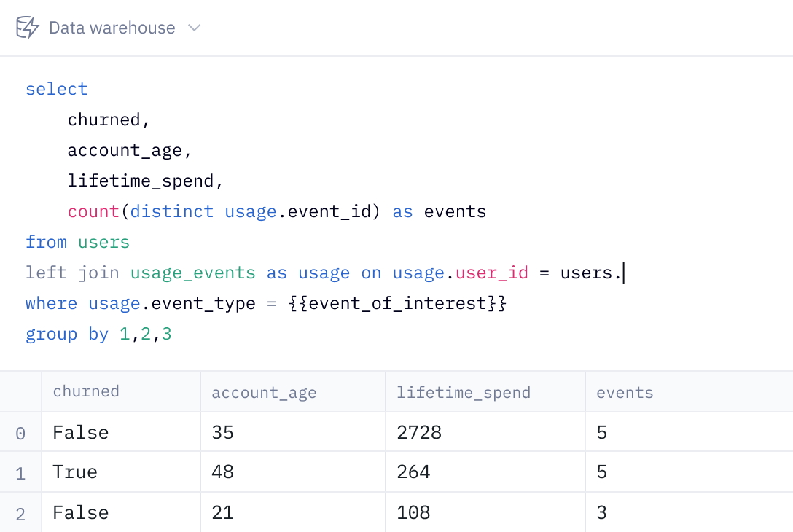
Task: Click the lifetime_spend column header
Action: [463, 393]
